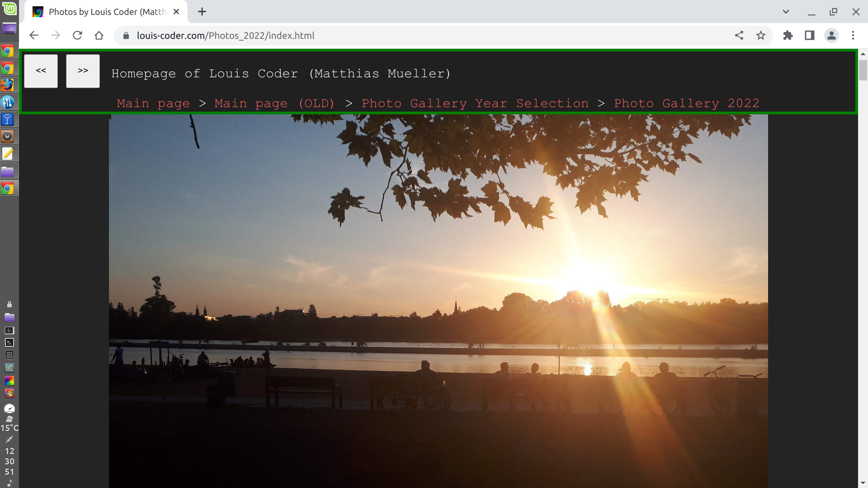868x488 pixels.
Task: Open the extensions puzzle icon
Action: click(x=788, y=35)
